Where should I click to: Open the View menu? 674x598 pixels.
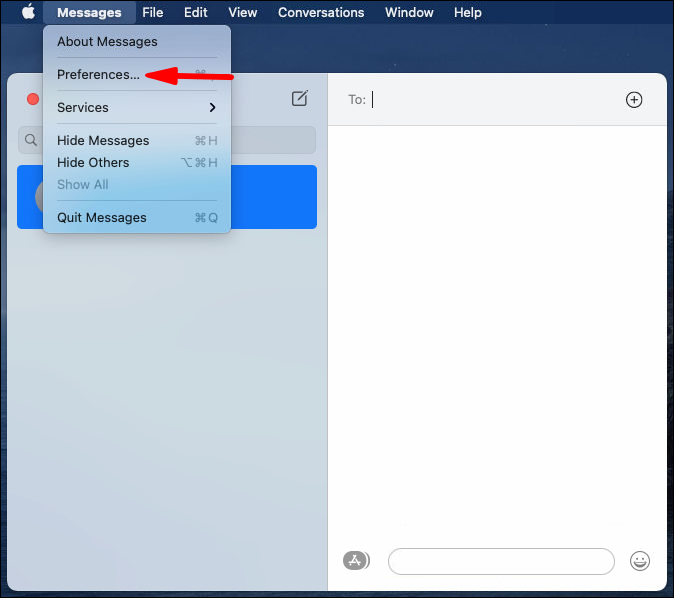pos(243,12)
